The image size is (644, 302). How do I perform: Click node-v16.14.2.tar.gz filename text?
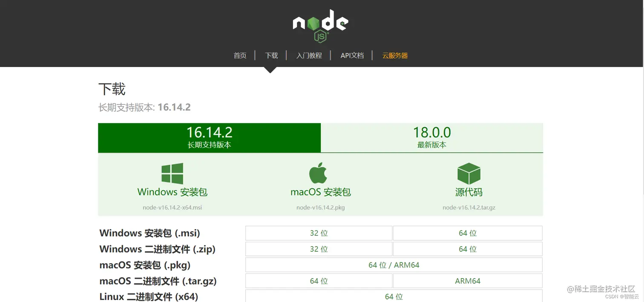pos(469,208)
